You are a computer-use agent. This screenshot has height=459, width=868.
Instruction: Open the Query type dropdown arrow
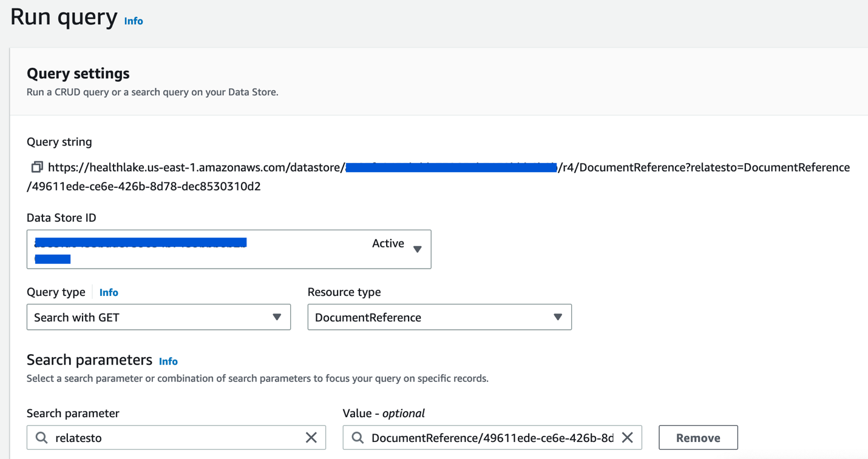click(x=277, y=317)
